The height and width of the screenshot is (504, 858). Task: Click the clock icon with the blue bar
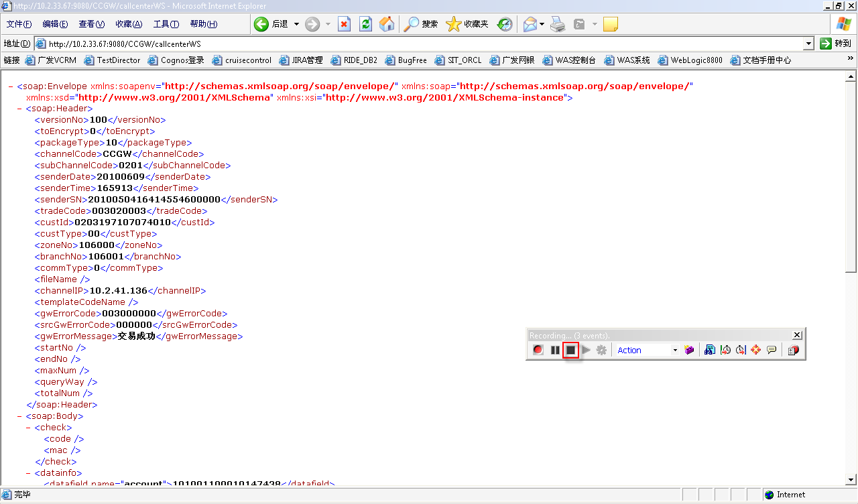pos(741,350)
